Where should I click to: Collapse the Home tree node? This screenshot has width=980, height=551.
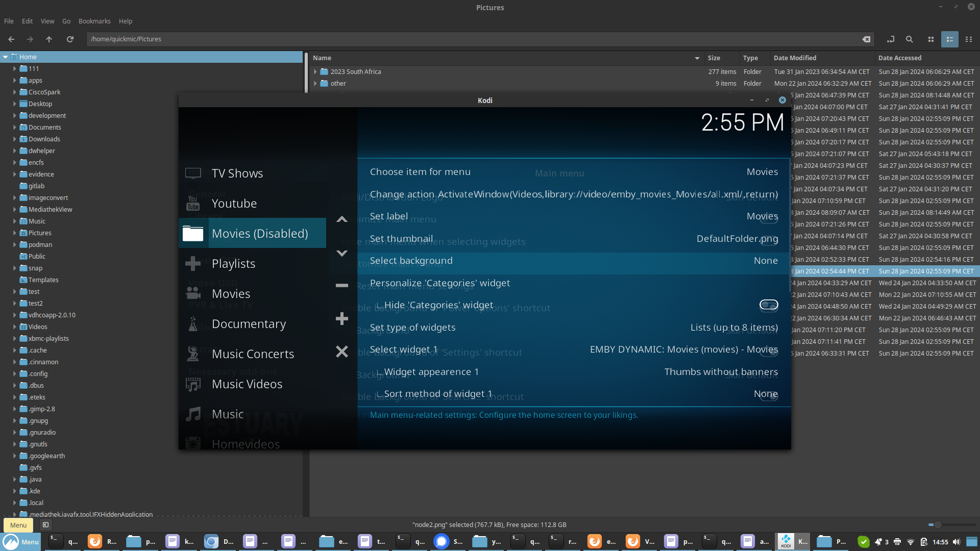[x=6, y=57]
